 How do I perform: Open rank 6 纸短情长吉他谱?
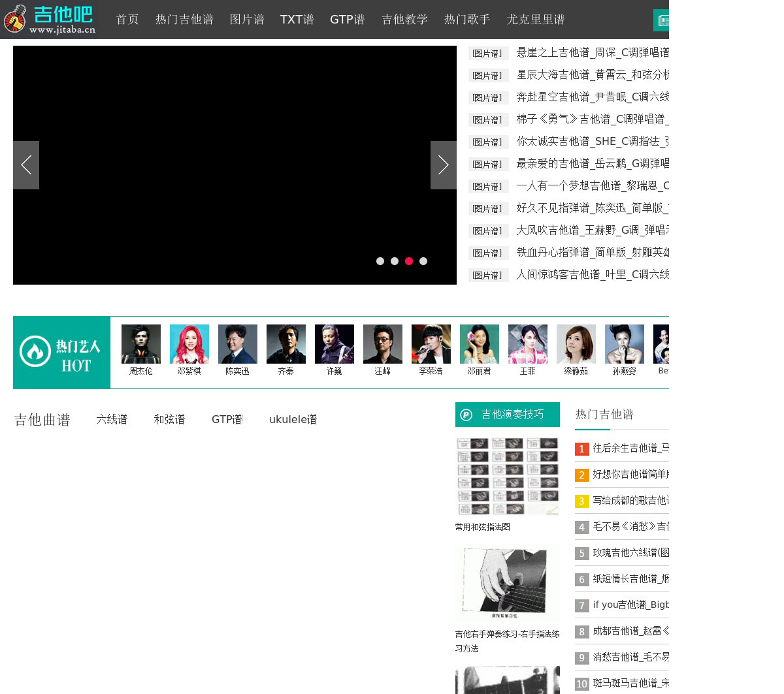coord(630,579)
